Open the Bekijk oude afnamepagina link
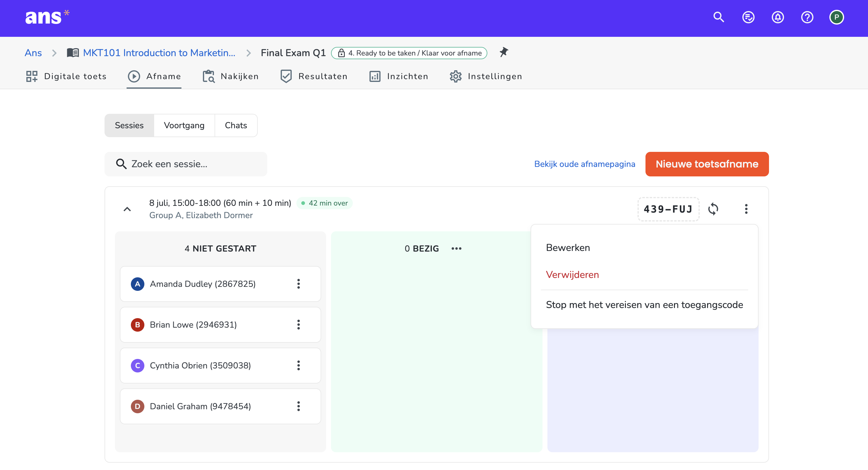This screenshot has width=868, height=470. click(x=584, y=164)
